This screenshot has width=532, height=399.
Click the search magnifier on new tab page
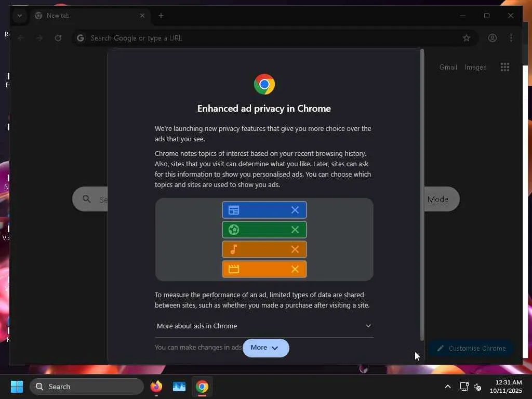[x=87, y=199]
